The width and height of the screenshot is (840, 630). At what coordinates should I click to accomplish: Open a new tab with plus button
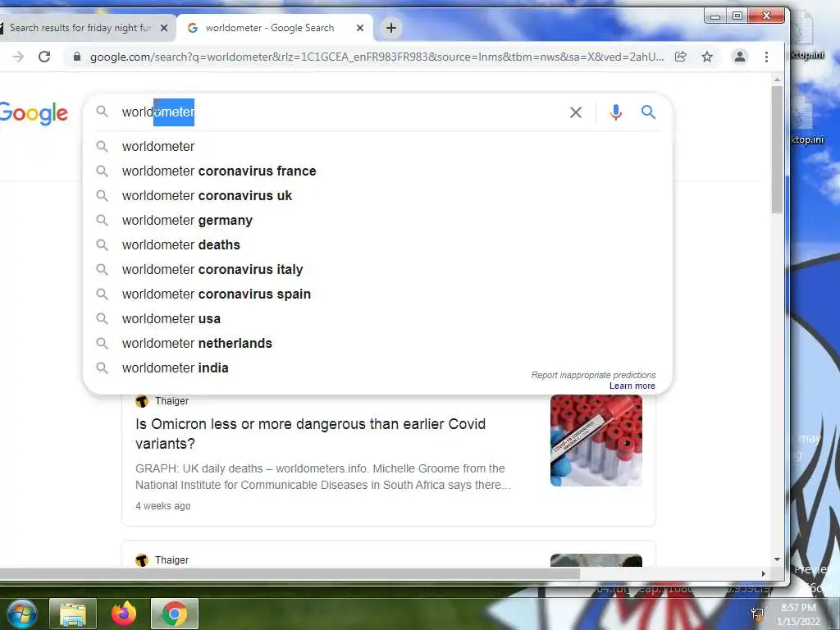pyautogui.click(x=391, y=28)
